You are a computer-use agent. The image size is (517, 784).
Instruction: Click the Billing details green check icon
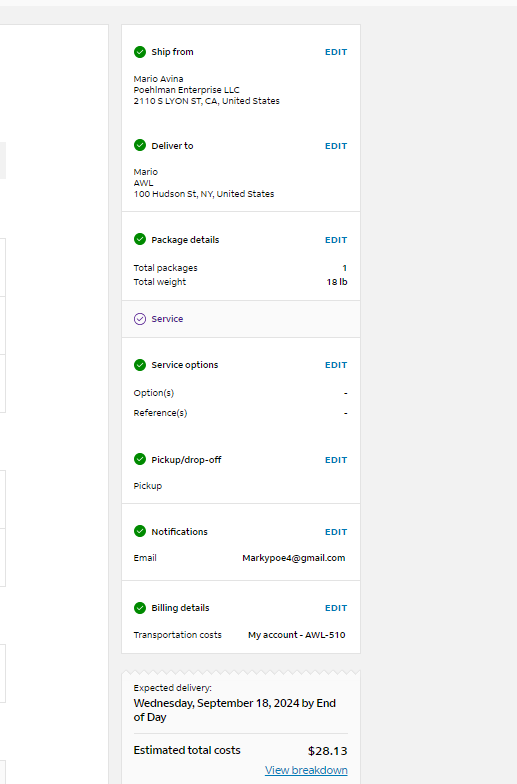140,608
